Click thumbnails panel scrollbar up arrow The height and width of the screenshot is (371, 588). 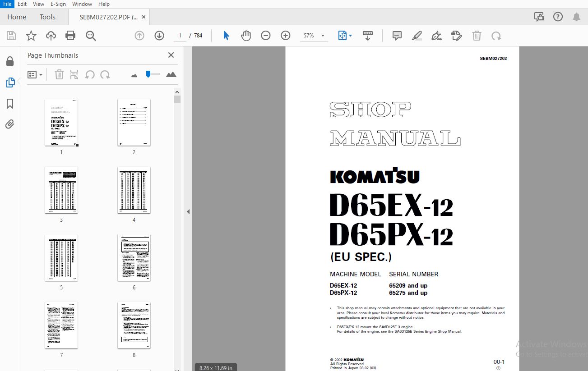click(177, 92)
